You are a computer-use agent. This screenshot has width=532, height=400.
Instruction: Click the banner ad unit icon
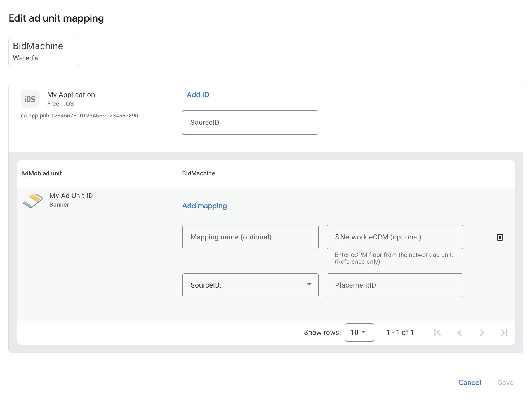[33, 201]
